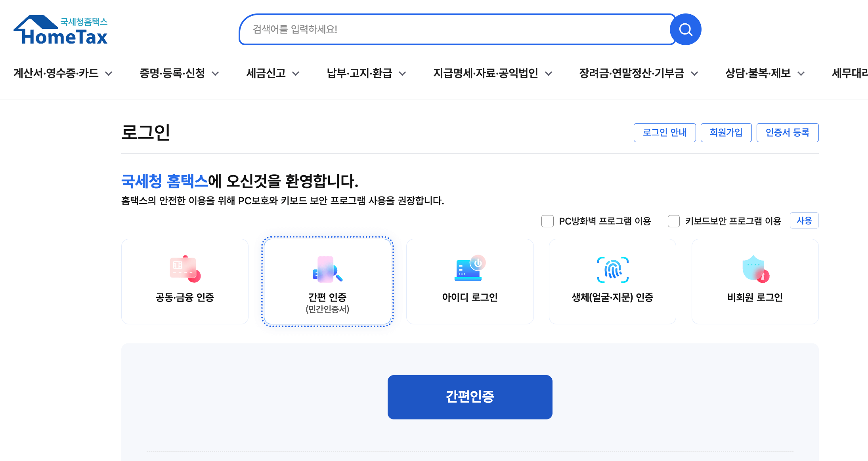Click the 회원가입 button

click(726, 133)
